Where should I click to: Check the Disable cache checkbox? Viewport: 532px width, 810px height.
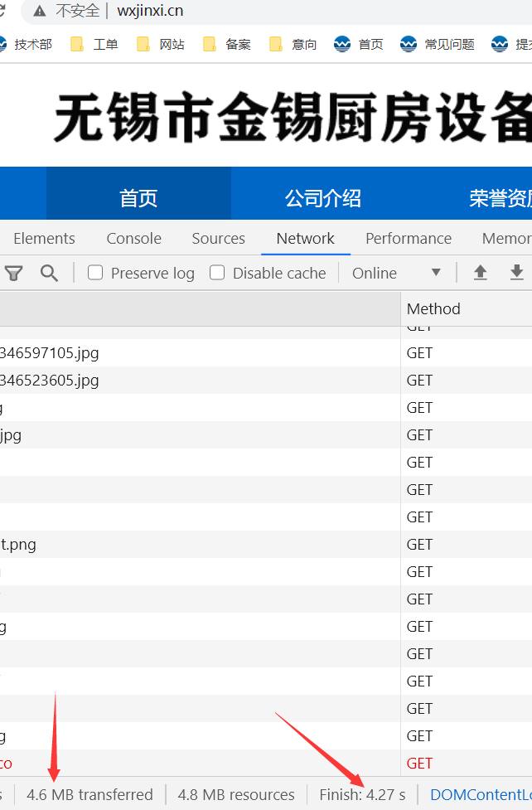tap(217, 273)
